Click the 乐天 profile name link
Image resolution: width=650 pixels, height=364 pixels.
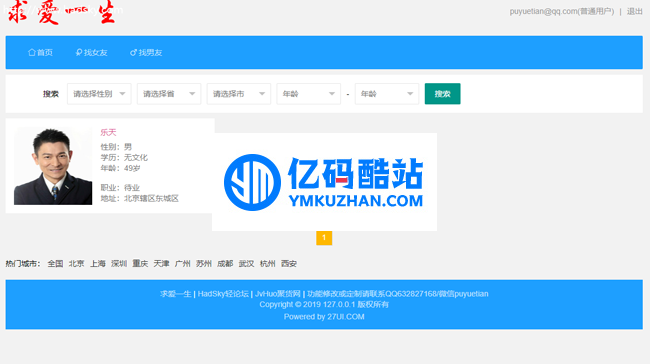[108, 132]
